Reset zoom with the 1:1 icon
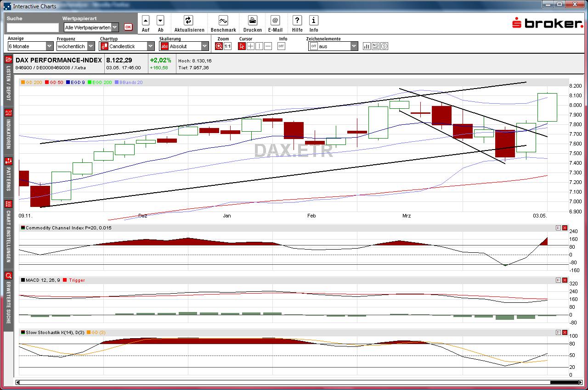The height and width of the screenshot is (390, 588). pyautogui.click(x=227, y=46)
